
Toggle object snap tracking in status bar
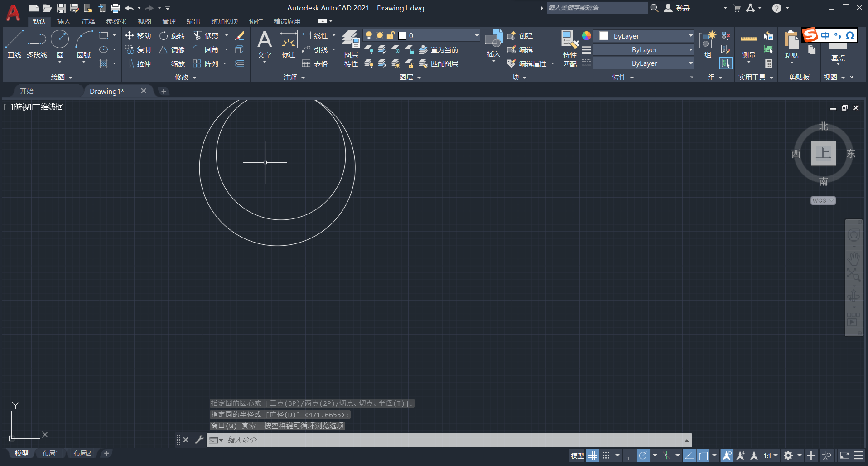(690, 456)
